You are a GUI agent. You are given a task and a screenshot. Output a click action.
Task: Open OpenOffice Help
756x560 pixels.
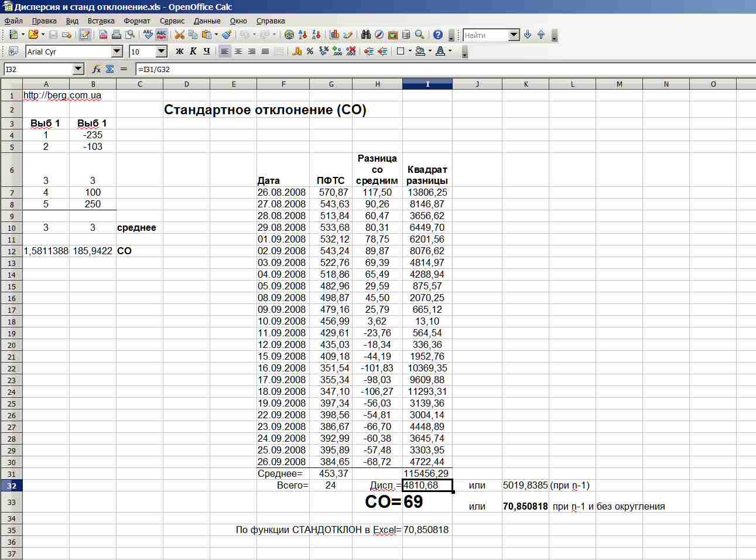coord(438,35)
